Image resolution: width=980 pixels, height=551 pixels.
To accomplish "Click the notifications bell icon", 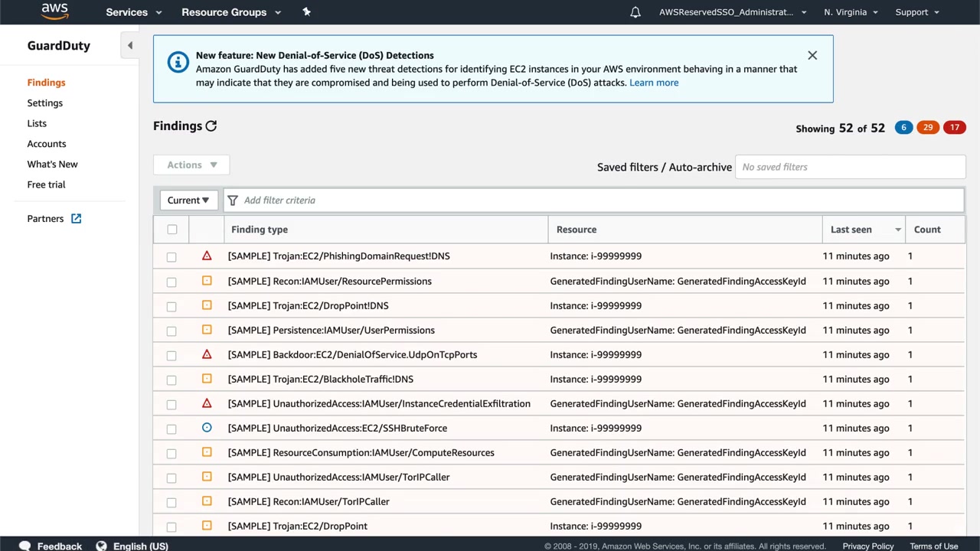I will [x=635, y=12].
